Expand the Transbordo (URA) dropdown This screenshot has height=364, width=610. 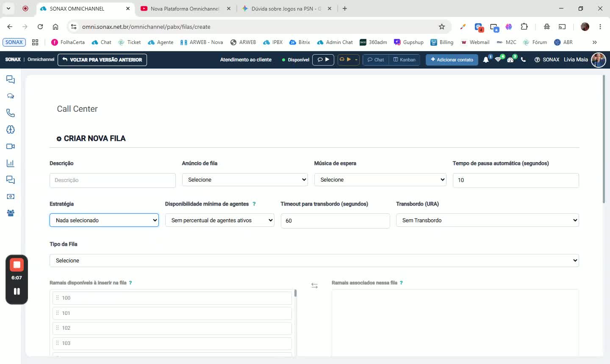pyautogui.click(x=488, y=220)
